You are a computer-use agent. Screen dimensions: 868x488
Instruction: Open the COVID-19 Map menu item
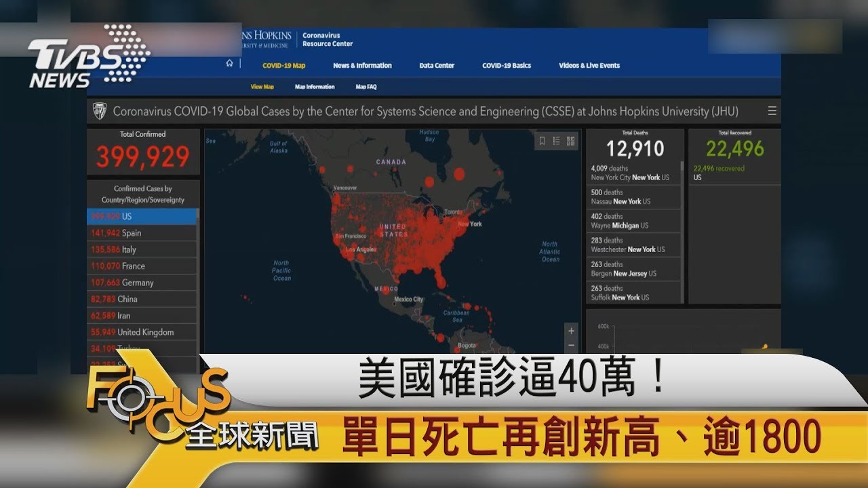click(x=283, y=66)
